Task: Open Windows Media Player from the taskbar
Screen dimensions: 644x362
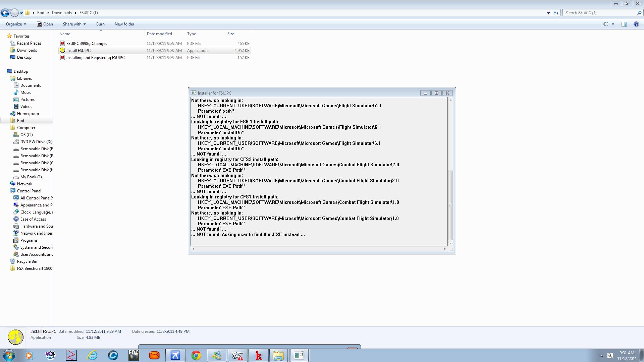Action: click(30, 355)
